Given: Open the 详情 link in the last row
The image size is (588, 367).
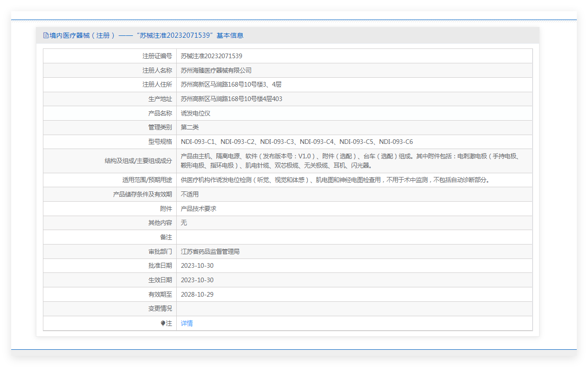Looking at the screenshot, I should coord(187,323).
